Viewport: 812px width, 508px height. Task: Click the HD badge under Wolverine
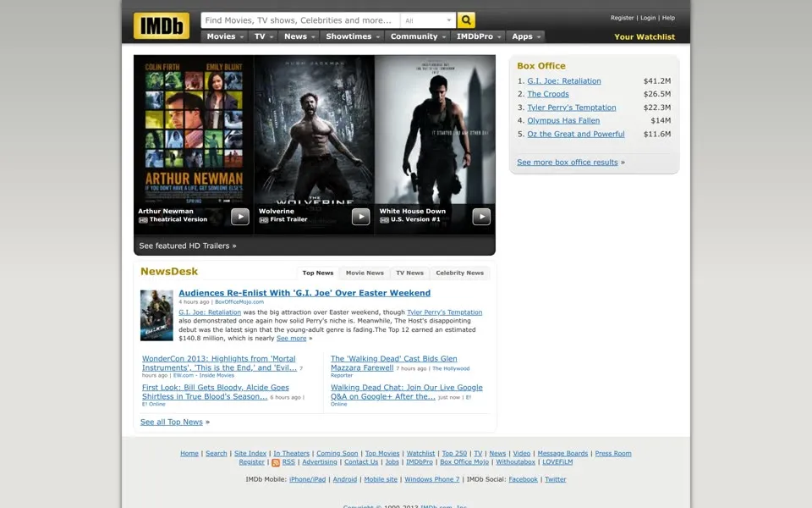(x=264, y=220)
